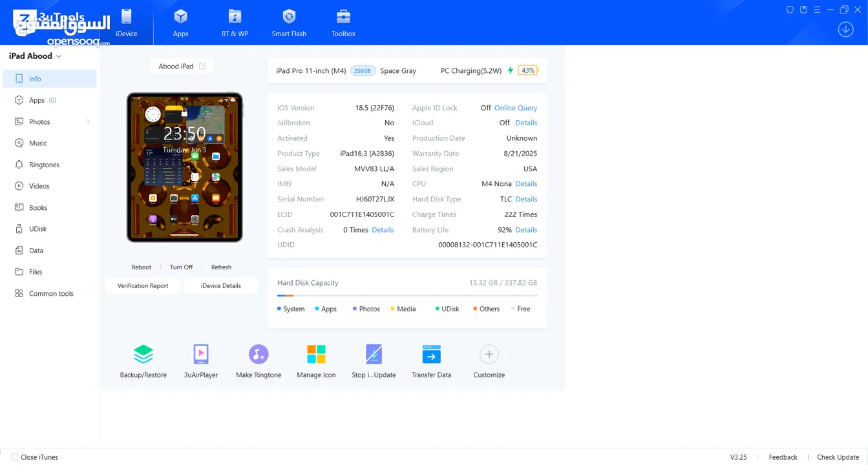
Task: Click the Photos legend color swatch
Action: pyautogui.click(x=355, y=309)
